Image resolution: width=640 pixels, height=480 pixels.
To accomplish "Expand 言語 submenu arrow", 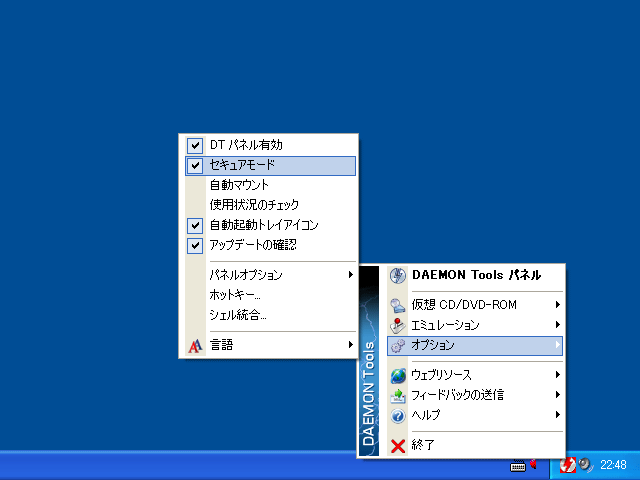I will tap(351, 345).
